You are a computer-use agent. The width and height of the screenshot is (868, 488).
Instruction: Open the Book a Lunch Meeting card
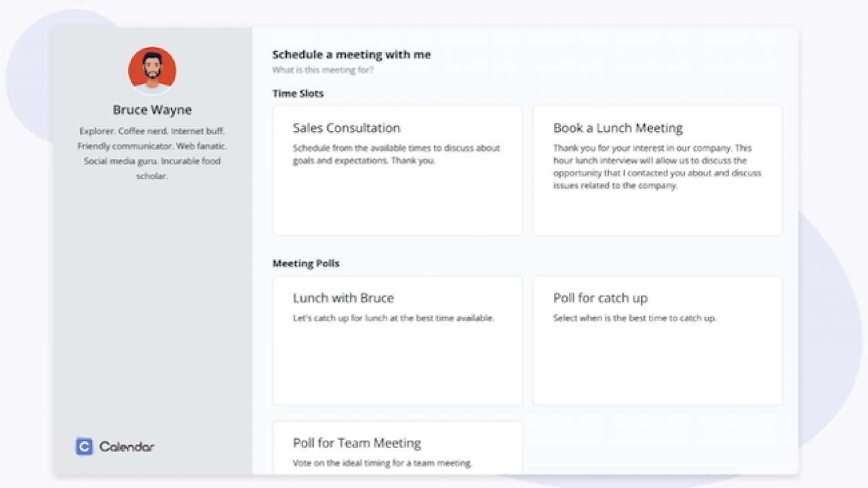click(657, 170)
